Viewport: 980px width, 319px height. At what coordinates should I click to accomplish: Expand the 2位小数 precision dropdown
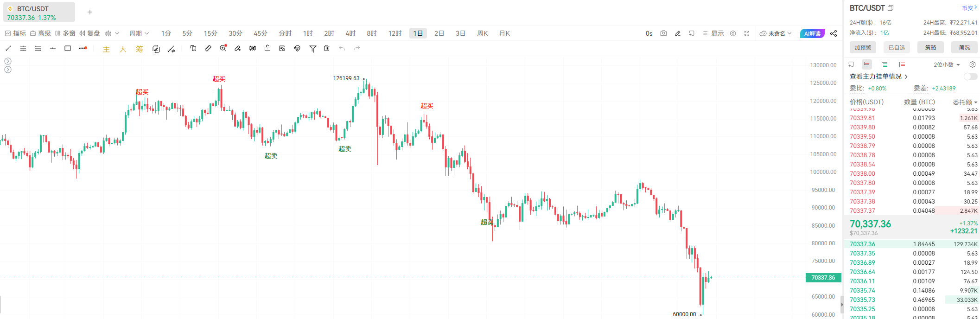pyautogui.click(x=947, y=65)
